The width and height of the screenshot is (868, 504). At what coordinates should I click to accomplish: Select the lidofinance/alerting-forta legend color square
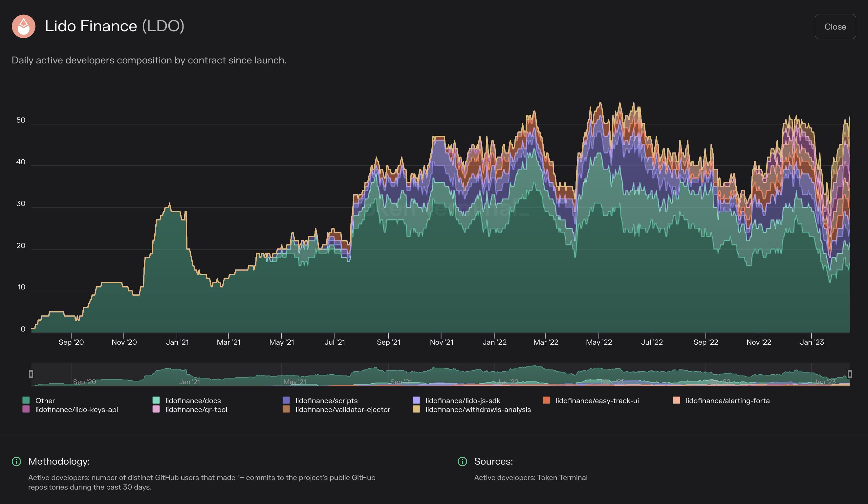point(677,401)
